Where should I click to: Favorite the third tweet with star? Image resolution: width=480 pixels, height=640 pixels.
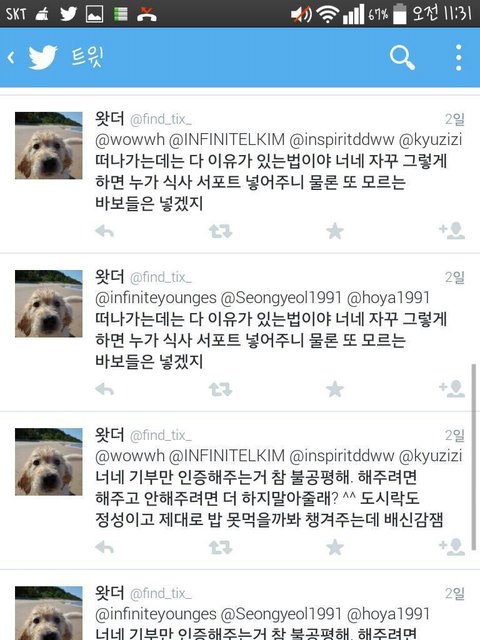[335, 547]
